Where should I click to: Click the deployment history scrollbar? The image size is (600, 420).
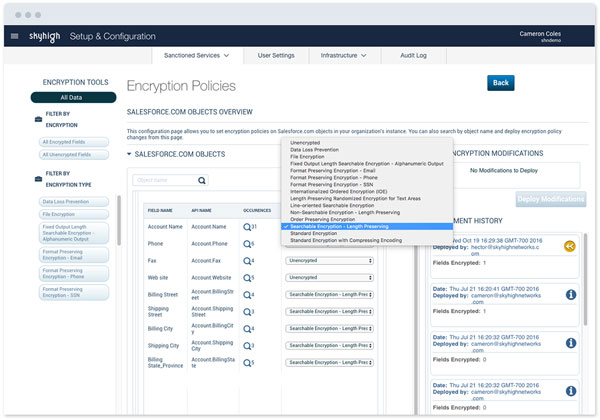585,279
